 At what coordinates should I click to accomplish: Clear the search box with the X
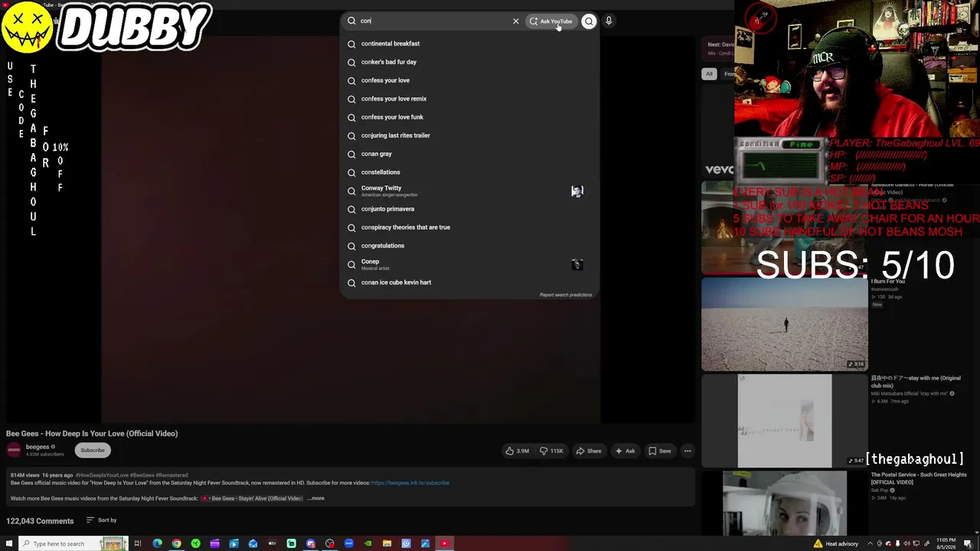click(516, 21)
